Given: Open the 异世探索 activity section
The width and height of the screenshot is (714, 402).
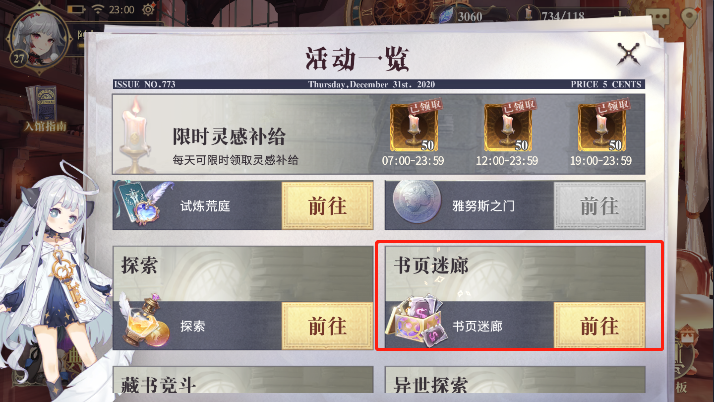Looking at the screenshot, I should click(515, 380).
